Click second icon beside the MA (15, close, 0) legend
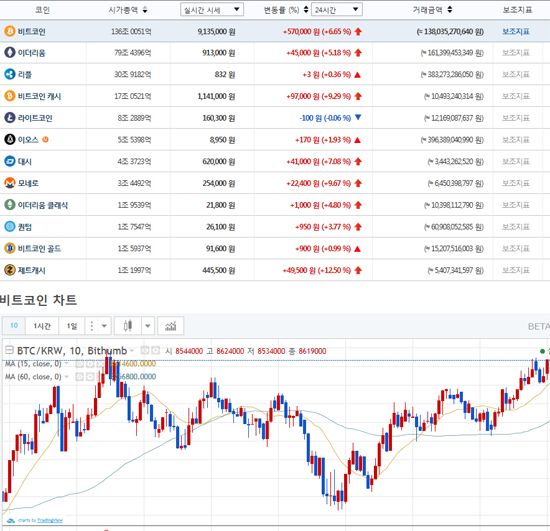This screenshot has height=531, width=550. 90,364
